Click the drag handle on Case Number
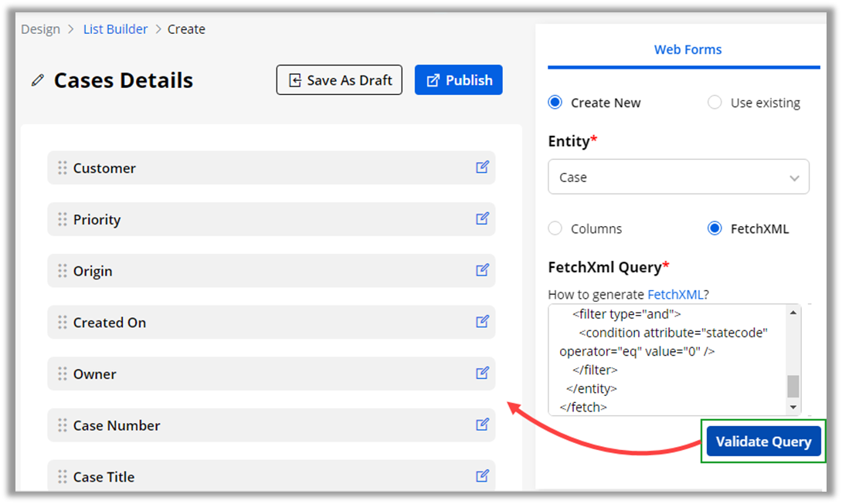The height and width of the screenshot is (504, 842). [63, 425]
